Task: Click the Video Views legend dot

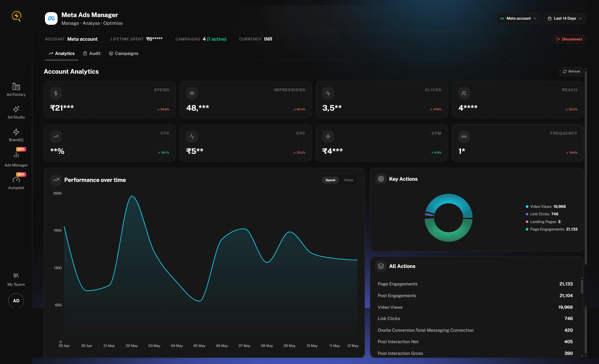Action: [x=527, y=206]
